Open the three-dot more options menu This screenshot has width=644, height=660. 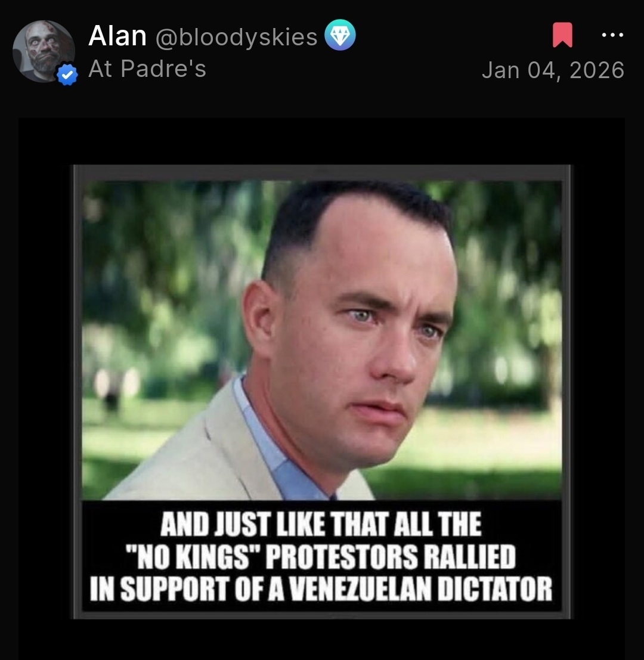(x=612, y=35)
